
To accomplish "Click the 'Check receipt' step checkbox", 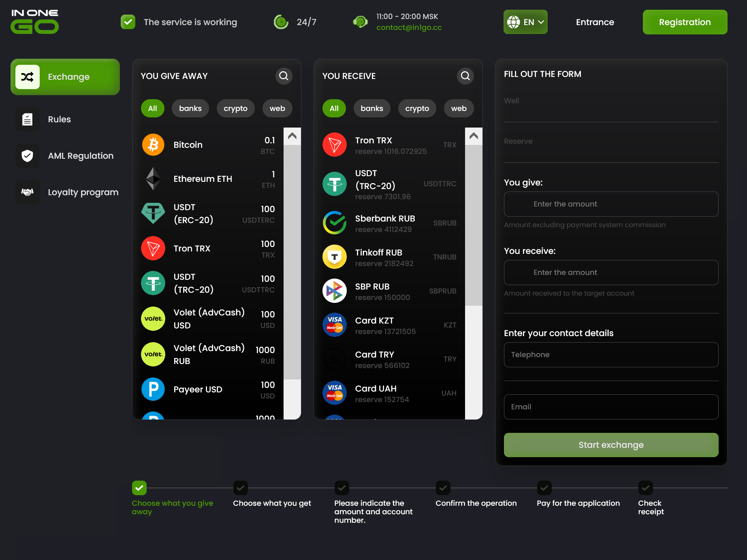I will point(646,488).
